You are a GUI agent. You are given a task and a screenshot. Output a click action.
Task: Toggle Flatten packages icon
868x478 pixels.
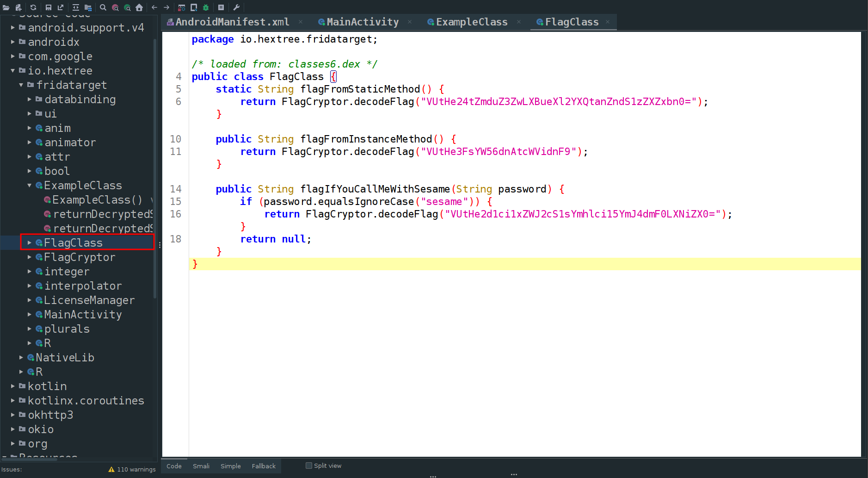[x=88, y=7]
